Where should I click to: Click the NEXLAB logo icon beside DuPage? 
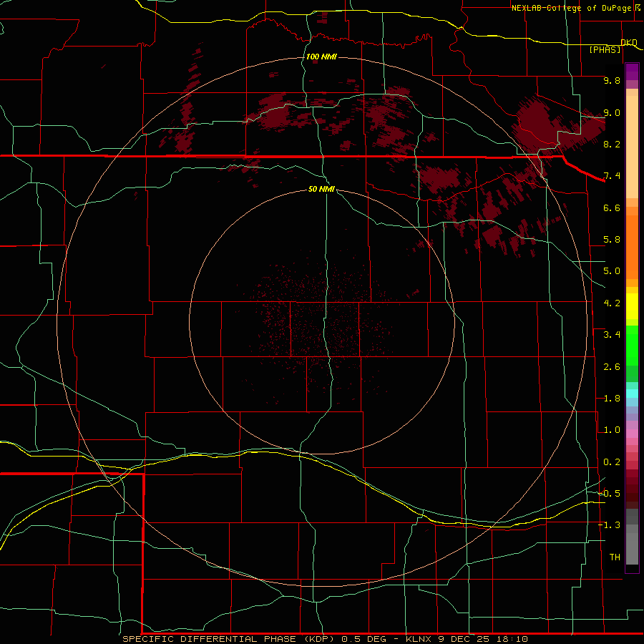tap(638, 7)
